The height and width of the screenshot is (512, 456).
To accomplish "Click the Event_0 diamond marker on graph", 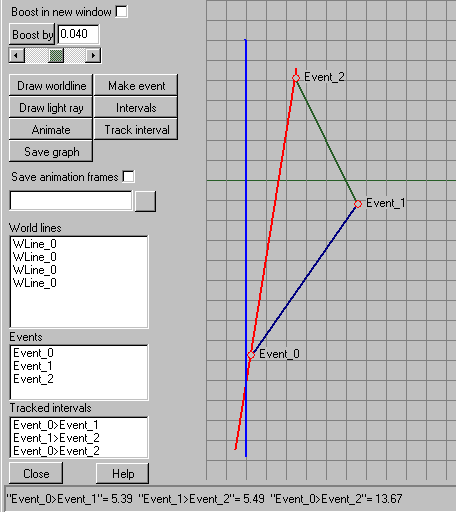I will click(x=251, y=355).
